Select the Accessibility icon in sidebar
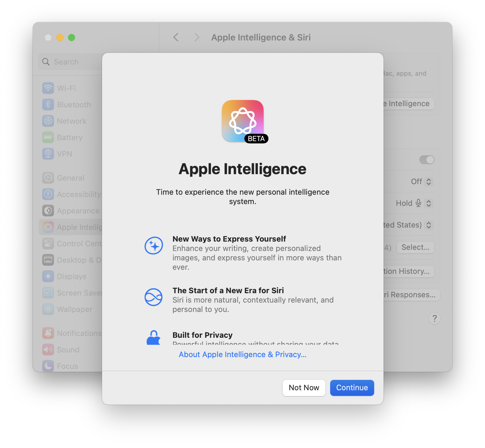 (48, 194)
